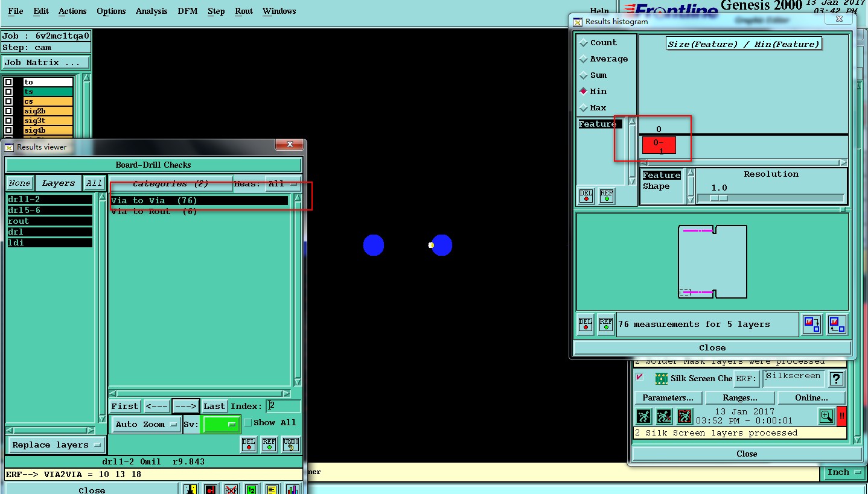Viewport: 868px width, 494px height.
Task: Click DEL icon in Results viewer
Action: click(249, 445)
